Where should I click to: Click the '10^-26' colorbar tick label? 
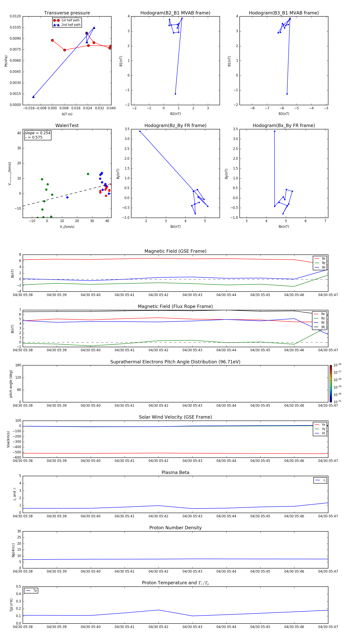click(x=337, y=365)
